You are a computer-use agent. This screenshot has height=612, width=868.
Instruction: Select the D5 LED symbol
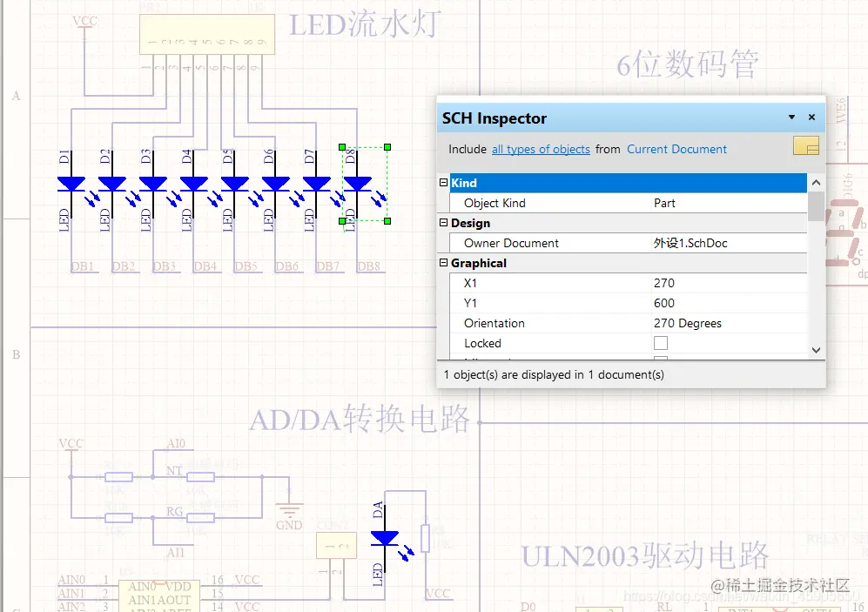[235, 185]
